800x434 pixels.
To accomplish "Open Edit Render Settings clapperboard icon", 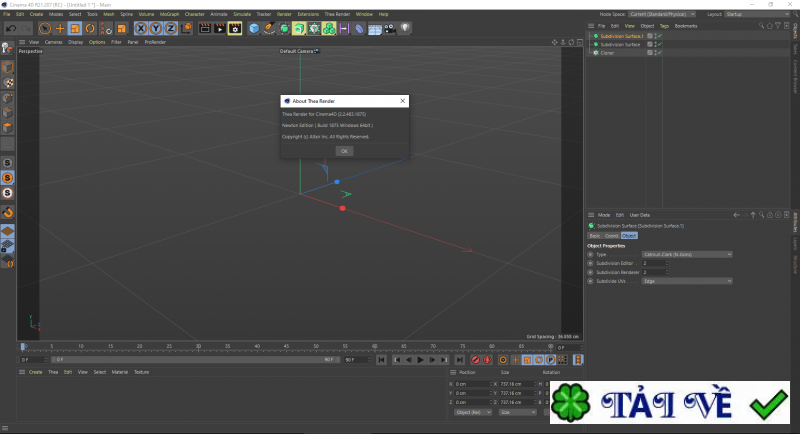I will tap(233, 28).
